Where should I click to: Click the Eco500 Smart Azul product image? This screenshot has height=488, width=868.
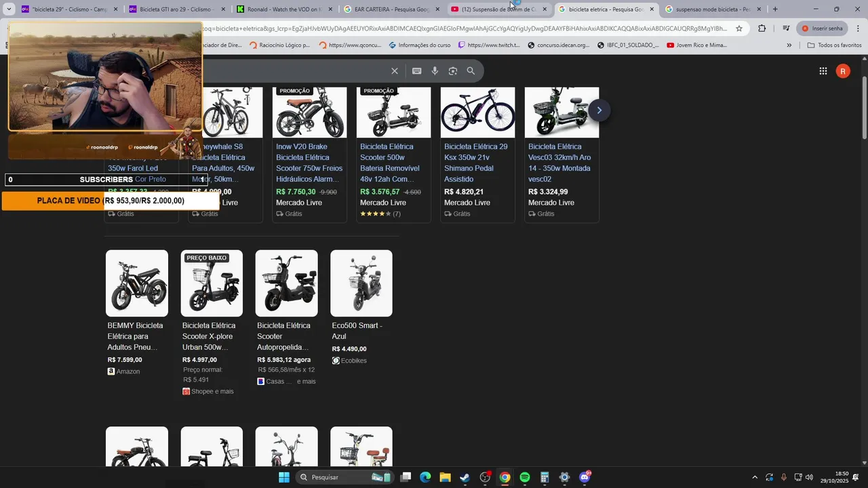click(x=361, y=283)
